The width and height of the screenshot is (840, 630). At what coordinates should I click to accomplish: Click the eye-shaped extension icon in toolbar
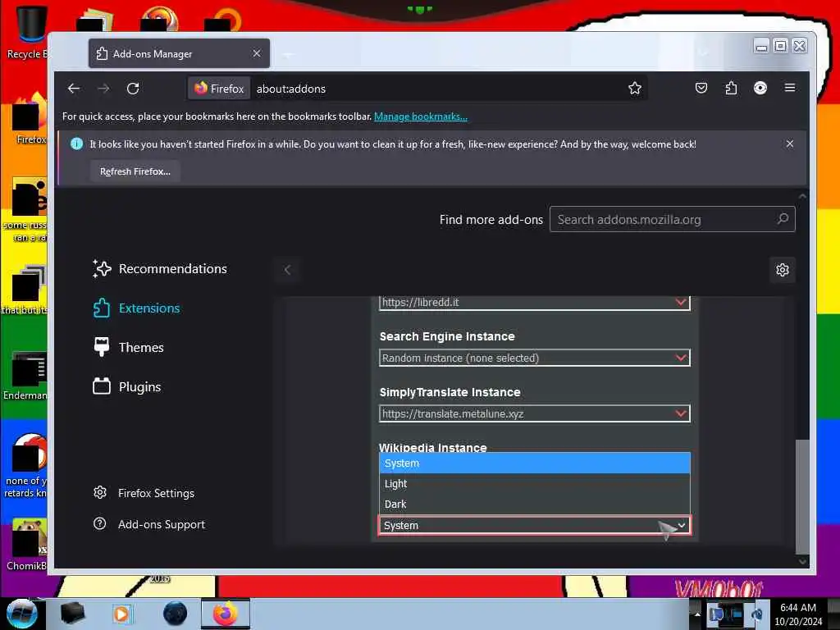[x=760, y=88]
